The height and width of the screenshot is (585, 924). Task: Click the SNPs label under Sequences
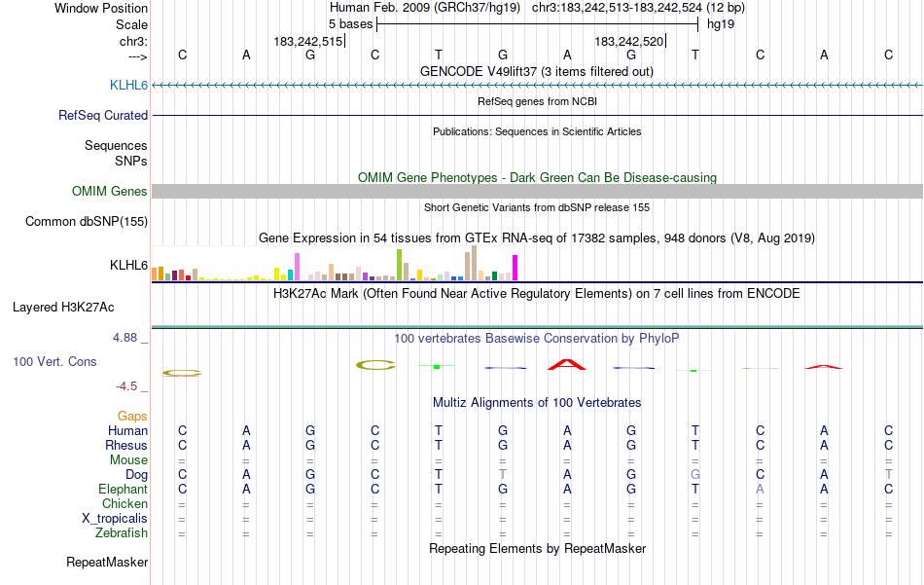tap(131, 161)
